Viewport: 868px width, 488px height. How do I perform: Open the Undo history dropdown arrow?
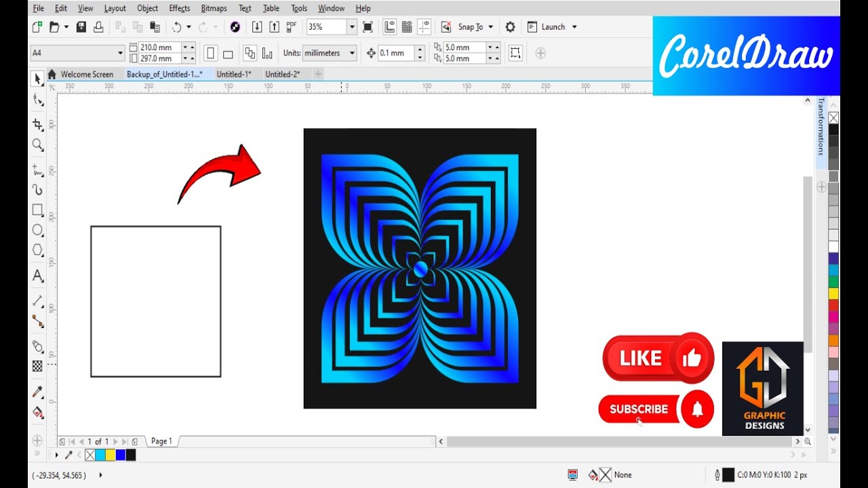(189, 27)
